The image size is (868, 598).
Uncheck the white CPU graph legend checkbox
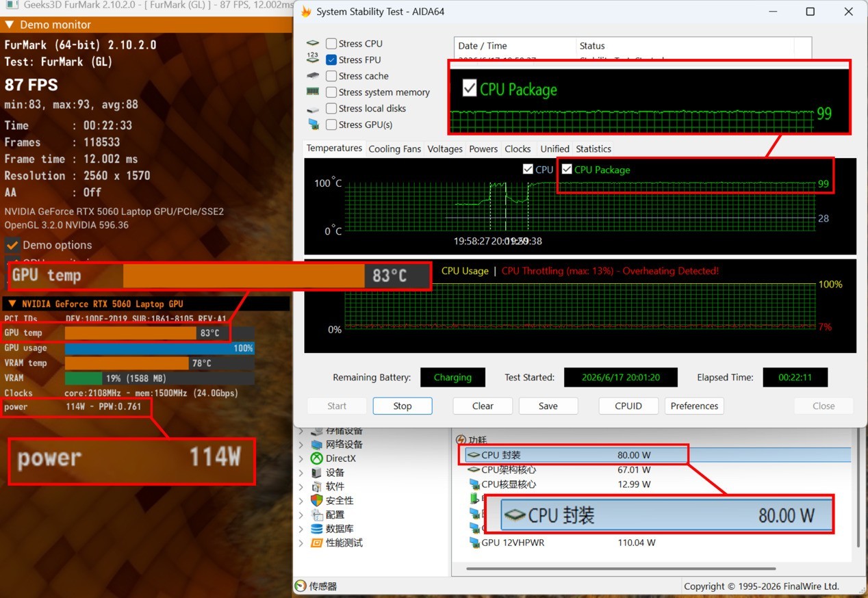[x=528, y=169]
